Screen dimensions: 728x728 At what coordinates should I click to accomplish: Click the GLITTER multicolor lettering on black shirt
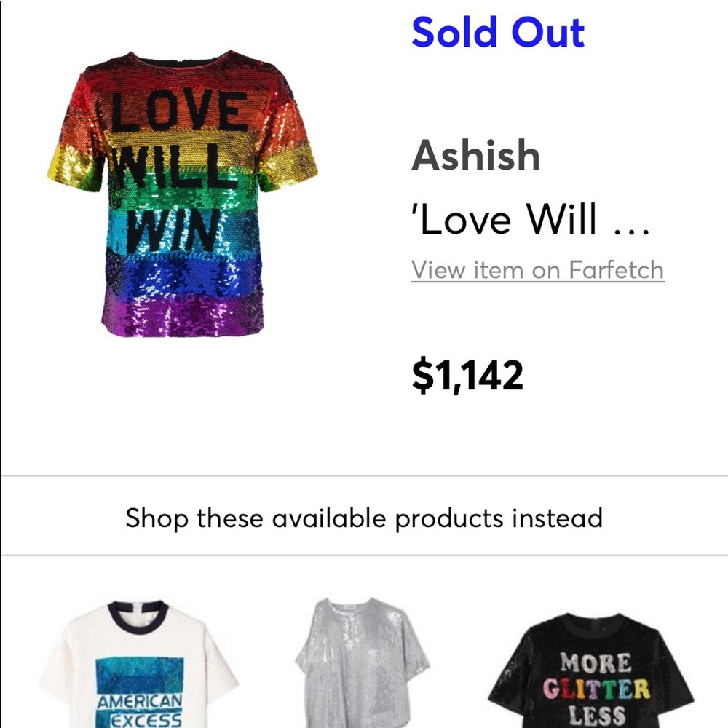click(597, 688)
